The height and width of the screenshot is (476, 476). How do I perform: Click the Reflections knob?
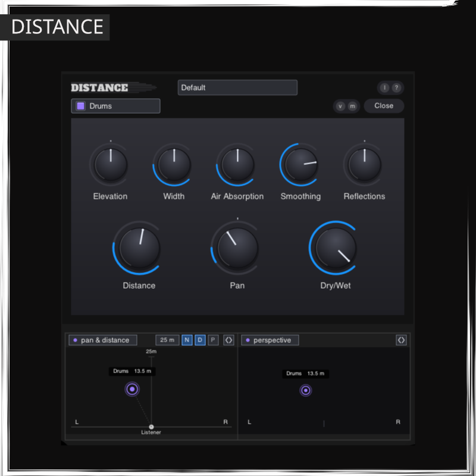[364, 165]
